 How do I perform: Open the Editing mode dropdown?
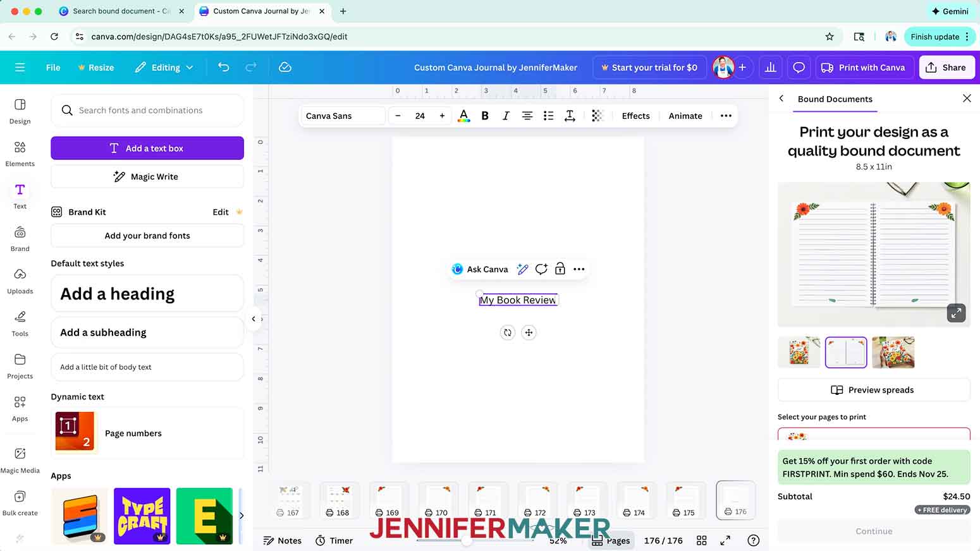point(164,68)
